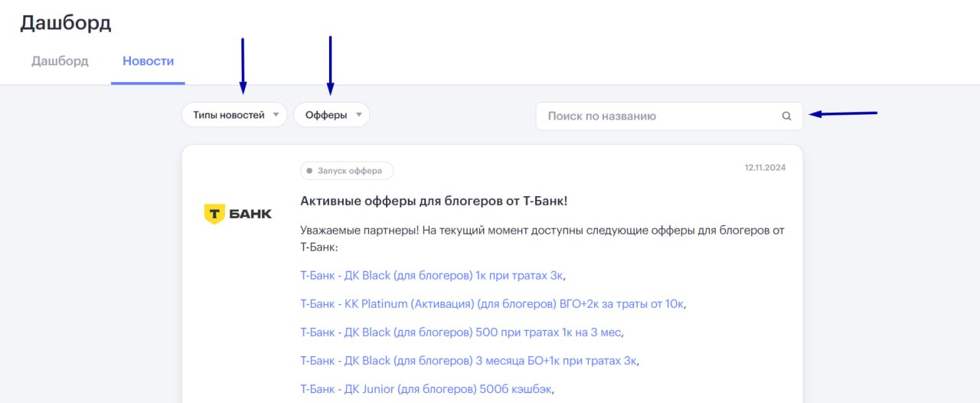Screen dimensions: 980x403
Task: Open the ДК Black 1к при тратах 3к link
Action: point(432,275)
